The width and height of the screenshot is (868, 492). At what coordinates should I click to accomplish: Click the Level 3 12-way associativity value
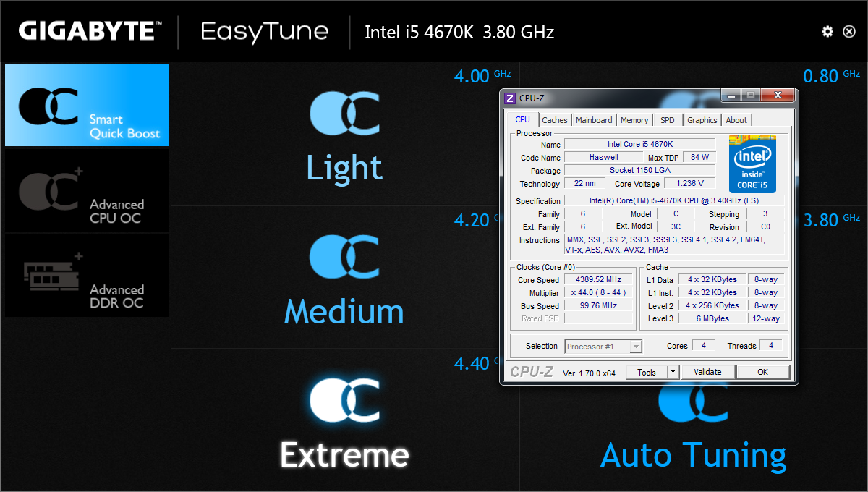point(766,318)
